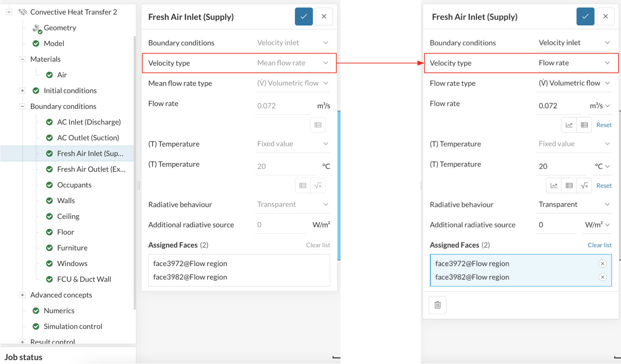This screenshot has height=364, width=621.
Task: Open flow rate graph plot icon
Action: (x=569, y=125)
